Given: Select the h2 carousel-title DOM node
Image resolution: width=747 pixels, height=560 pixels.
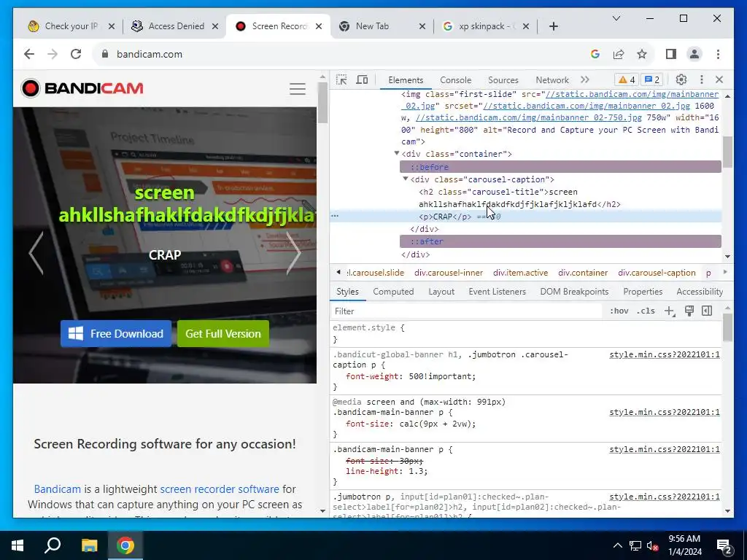Looking at the screenshot, I should pos(519,198).
